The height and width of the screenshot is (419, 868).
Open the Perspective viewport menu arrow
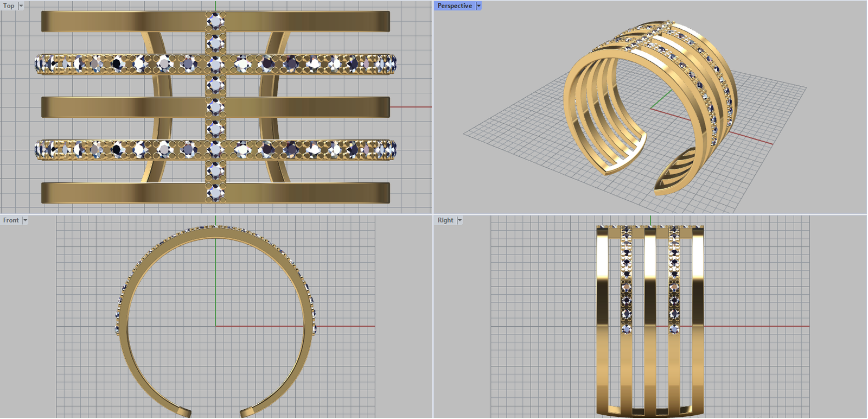(x=478, y=6)
